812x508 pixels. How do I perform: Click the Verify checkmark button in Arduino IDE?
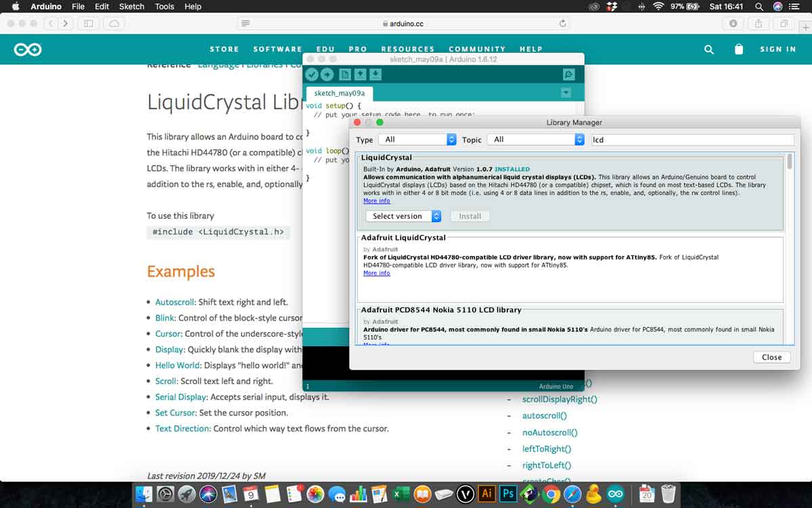point(311,75)
